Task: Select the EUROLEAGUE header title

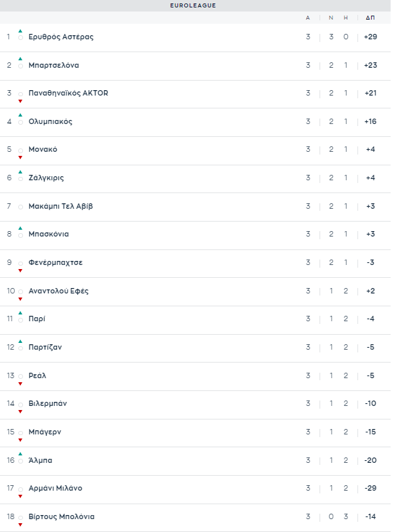Action: coord(193,5)
